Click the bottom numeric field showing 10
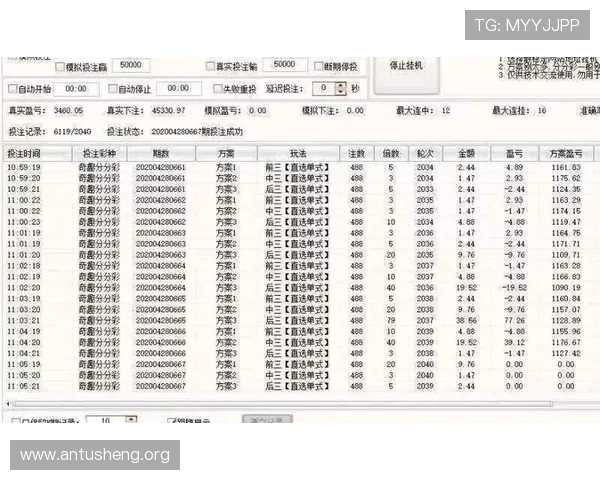The height and width of the screenshot is (480, 600). [x=106, y=420]
